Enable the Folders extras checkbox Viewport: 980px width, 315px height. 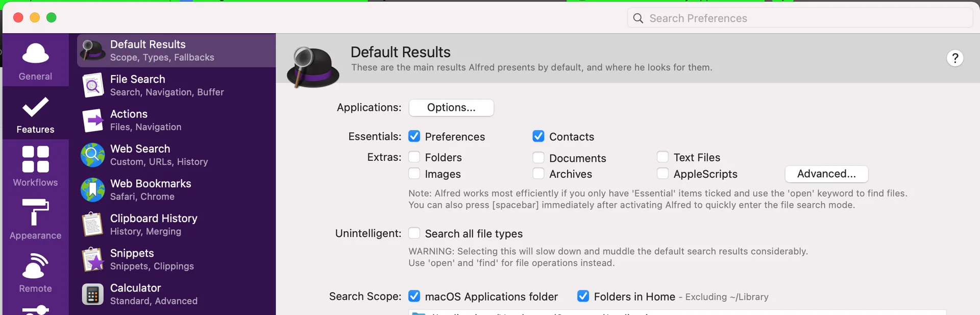coord(414,157)
